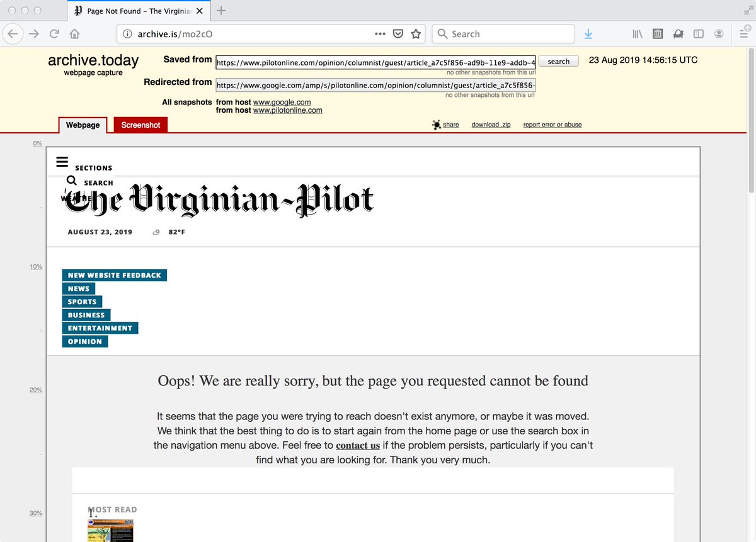Viewport: 756px width, 542px height.
Task: Click the AUGUST 23, 2019 date text
Action: tap(100, 232)
